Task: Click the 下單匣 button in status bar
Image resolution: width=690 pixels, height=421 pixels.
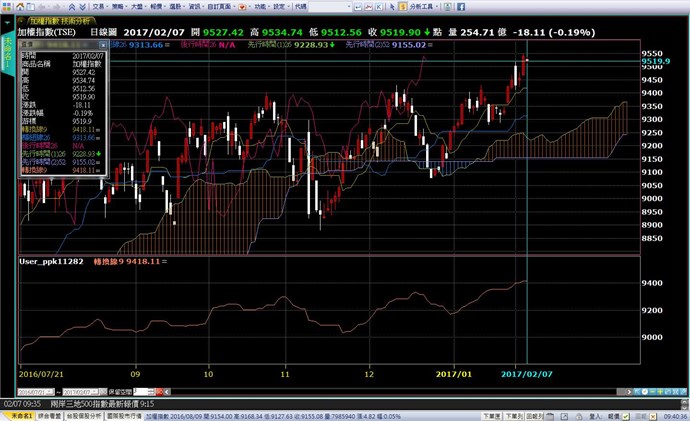Action: [x=492, y=413]
